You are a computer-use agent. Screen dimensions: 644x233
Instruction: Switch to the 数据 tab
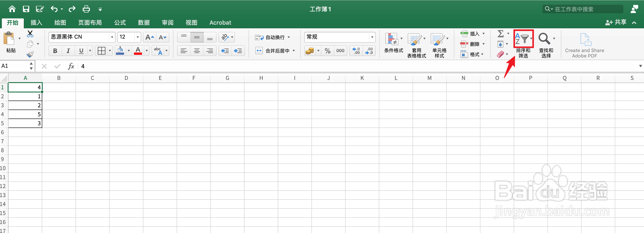coord(144,23)
